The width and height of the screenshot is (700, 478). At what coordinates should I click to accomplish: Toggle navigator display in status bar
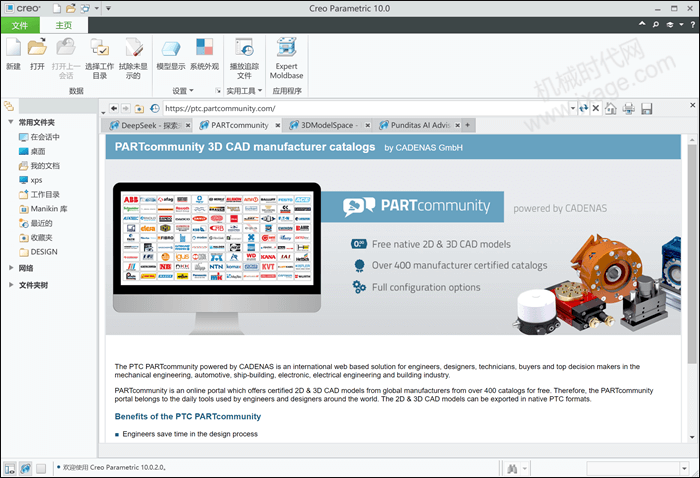pos(10,469)
